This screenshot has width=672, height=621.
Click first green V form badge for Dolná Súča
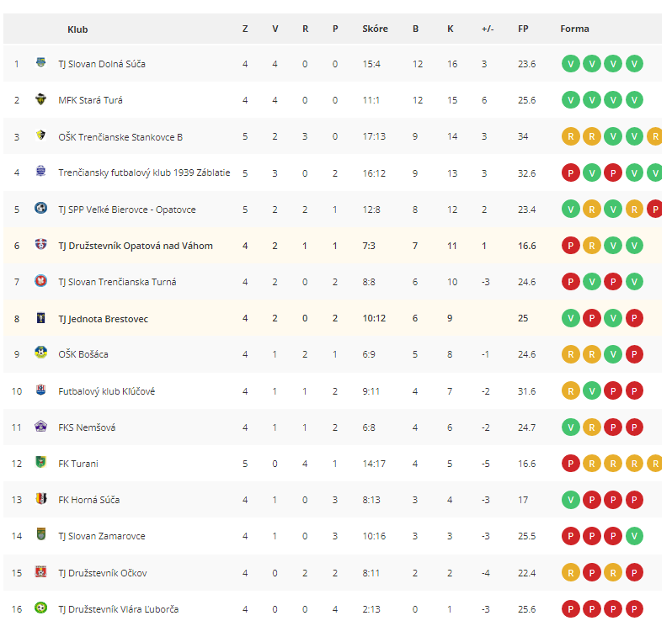pos(570,64)
